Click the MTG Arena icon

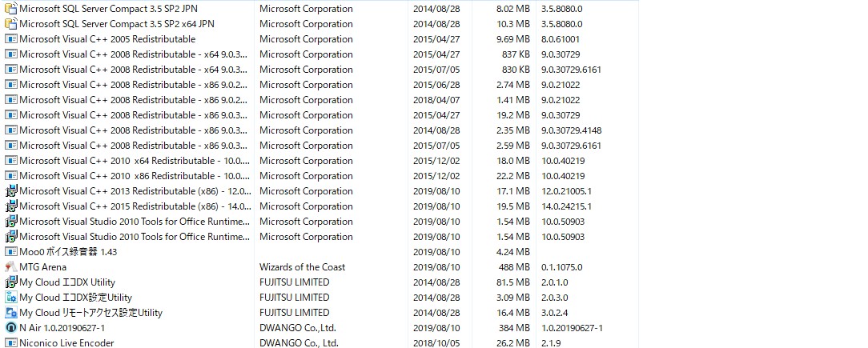11,267
